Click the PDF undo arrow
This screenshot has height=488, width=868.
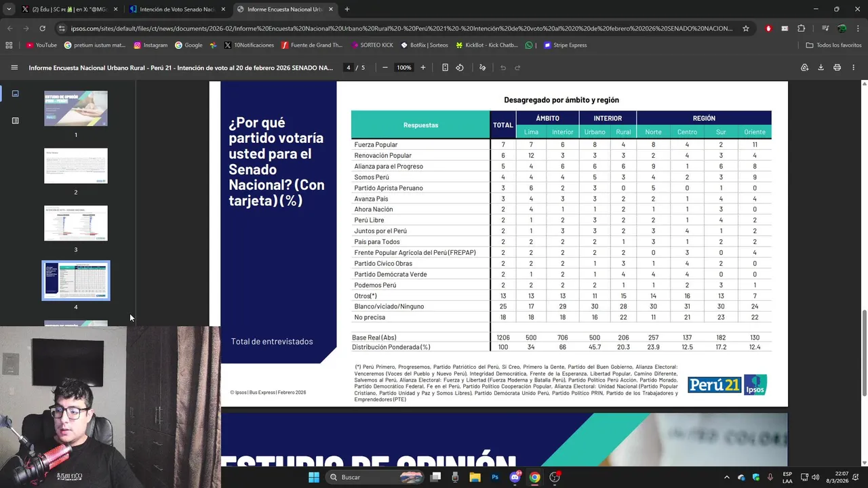503,68
